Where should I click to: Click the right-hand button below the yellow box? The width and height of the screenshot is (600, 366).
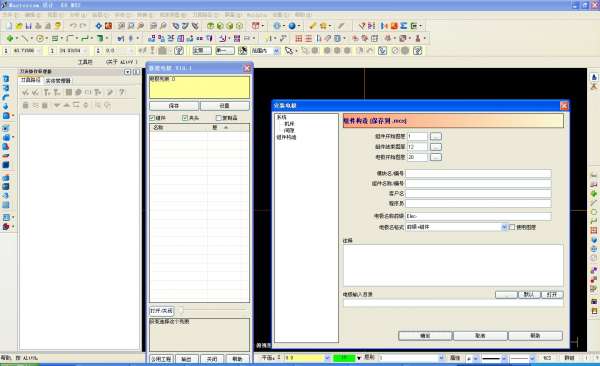225,106
